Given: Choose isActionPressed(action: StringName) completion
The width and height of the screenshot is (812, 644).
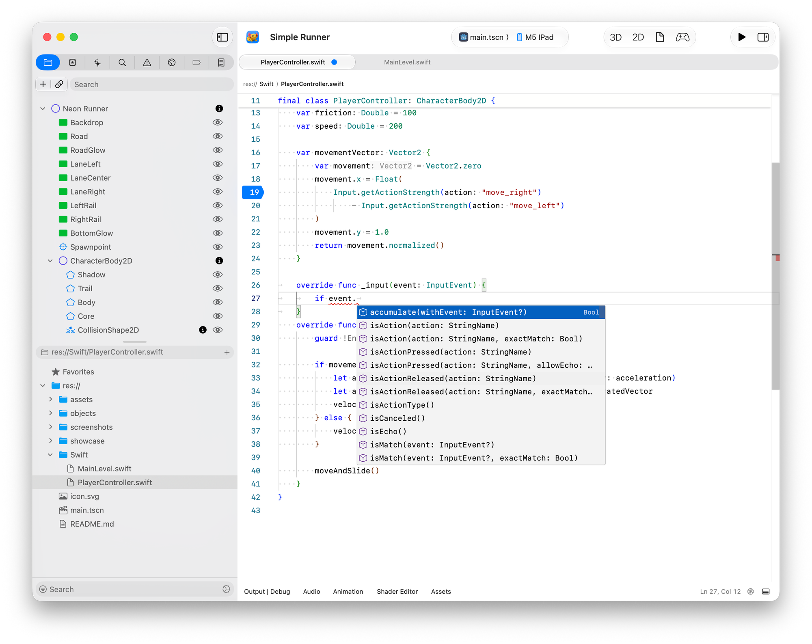Looking at the screenshot, I should (481, 352).
